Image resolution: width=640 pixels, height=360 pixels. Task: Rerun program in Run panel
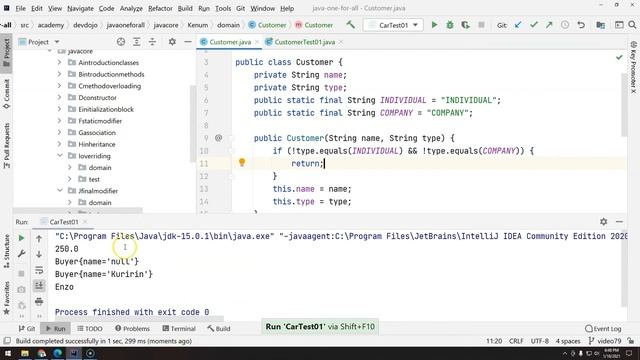point(21,238)
